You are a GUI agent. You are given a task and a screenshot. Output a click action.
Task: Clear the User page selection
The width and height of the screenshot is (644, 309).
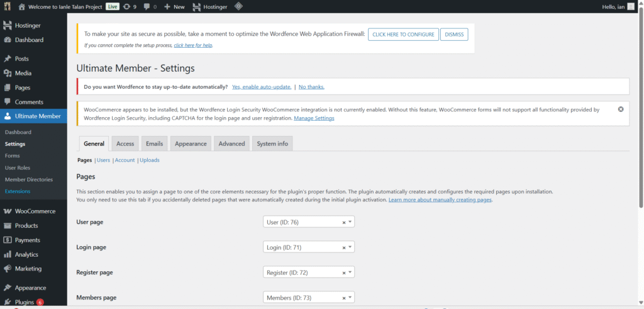click(x=343, y=223)
